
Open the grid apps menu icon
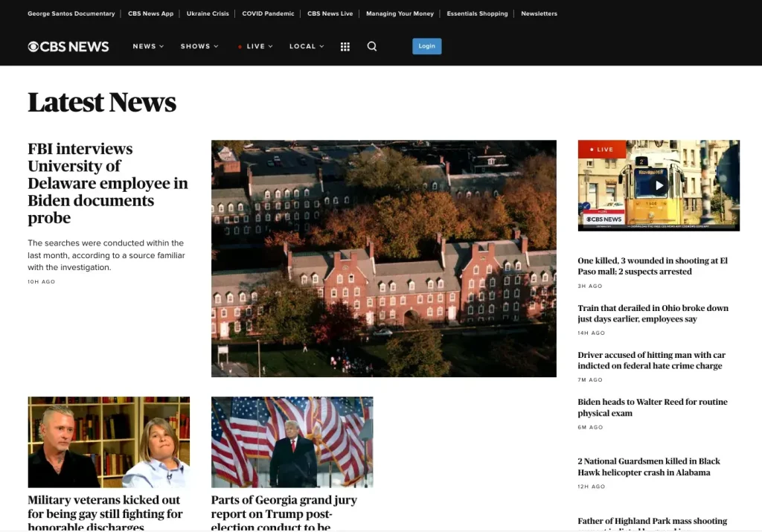345,47
